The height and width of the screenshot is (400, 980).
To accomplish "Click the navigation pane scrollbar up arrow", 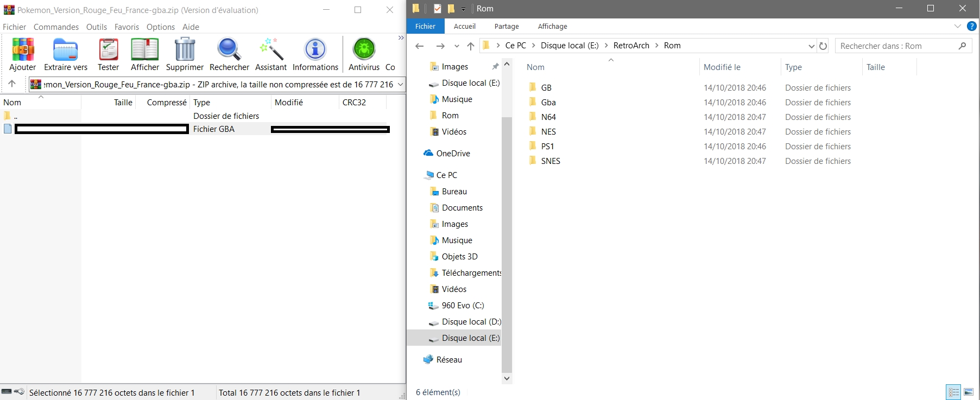I will [x=507, y=64].
